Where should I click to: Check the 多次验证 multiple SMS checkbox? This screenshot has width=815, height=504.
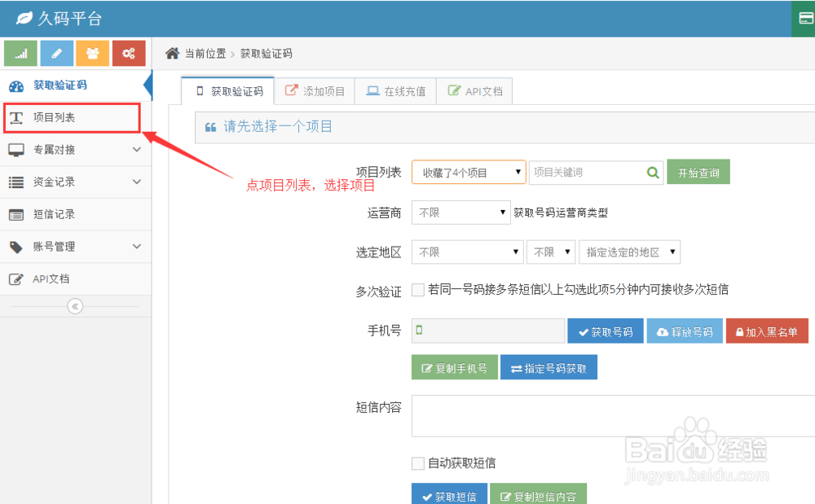click(x=417, y=291)
